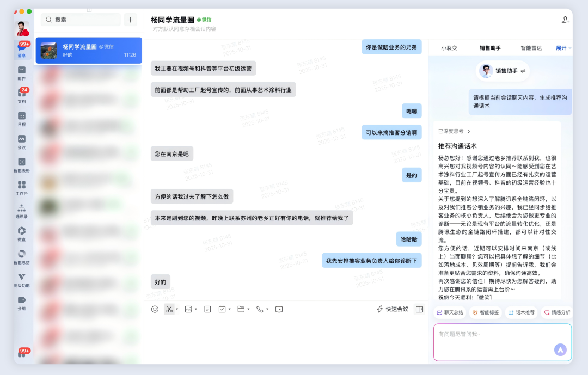Generate a 聊天总结 chat summary
This screenshot has width=588, height=375.
pyautogui.click(x=449, y=312)
